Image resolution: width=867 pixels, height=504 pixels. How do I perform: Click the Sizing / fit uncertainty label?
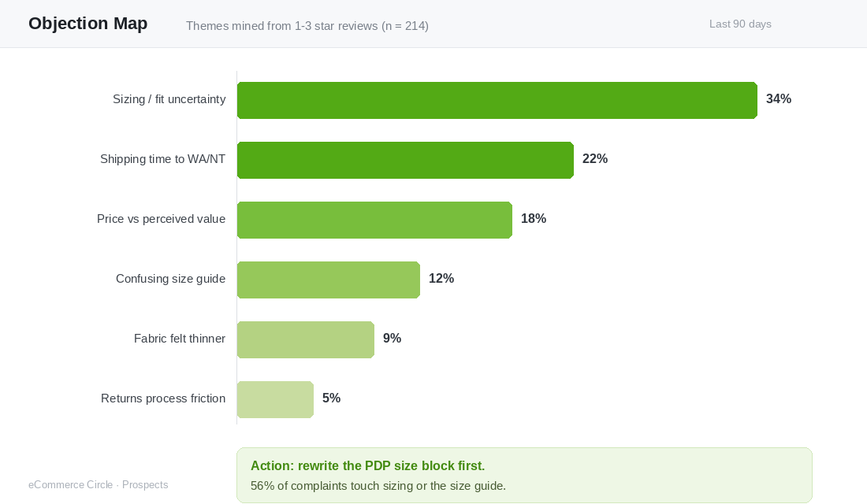(169, 99)
